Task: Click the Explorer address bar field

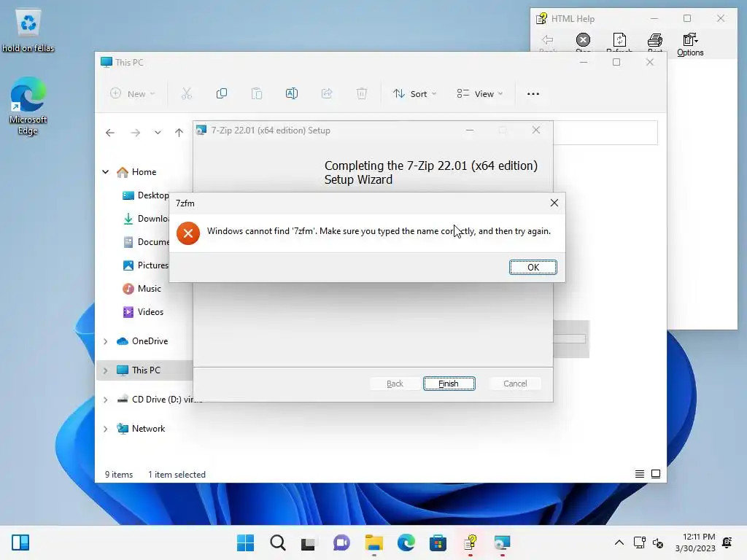Action: (605, 133)
